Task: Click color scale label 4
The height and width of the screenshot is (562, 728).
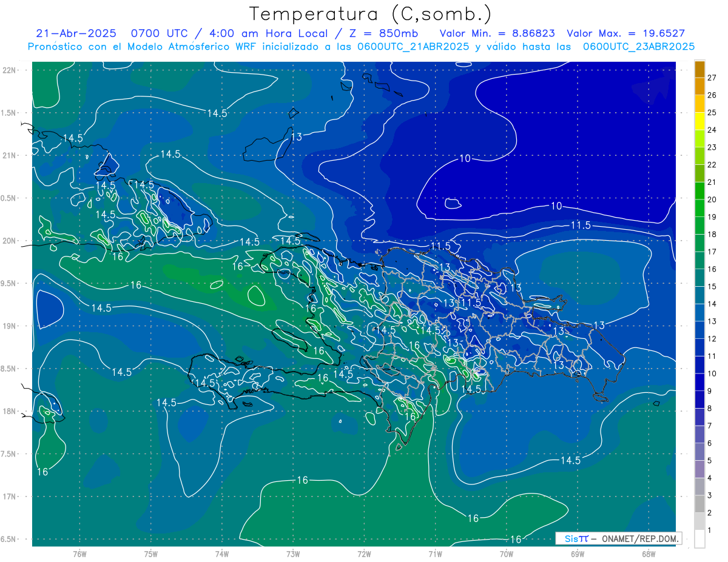Action: tap(710, 478)
